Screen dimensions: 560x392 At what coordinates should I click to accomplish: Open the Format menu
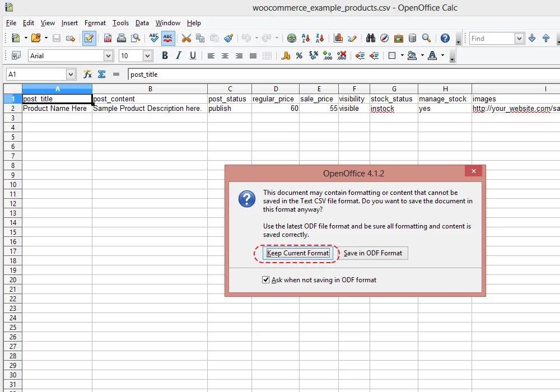tap(95, 23)
